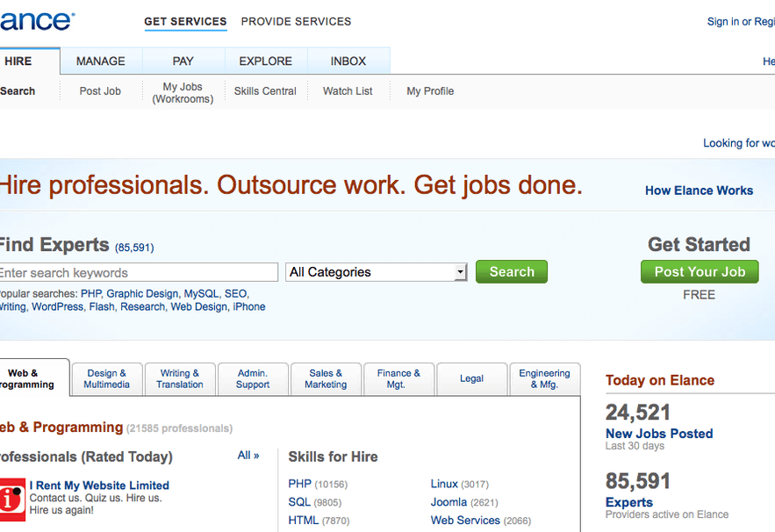The width and height of the screenshot is (775, 532).
Task: Switch to Provide Services section
Action: coord(296,22)
